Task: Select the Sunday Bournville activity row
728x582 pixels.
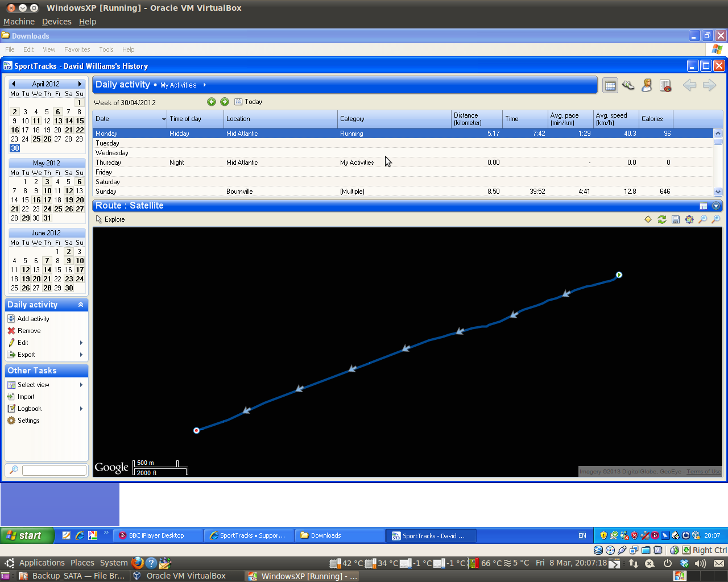Action: pyautogui.click(x=403, y=192)
